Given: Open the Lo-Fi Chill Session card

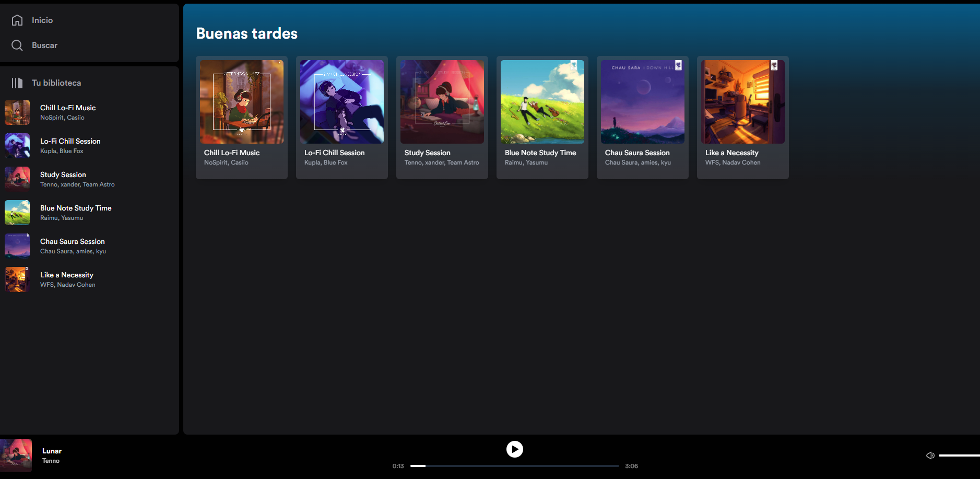Looking at the screenshot, I should click(342, 118).
